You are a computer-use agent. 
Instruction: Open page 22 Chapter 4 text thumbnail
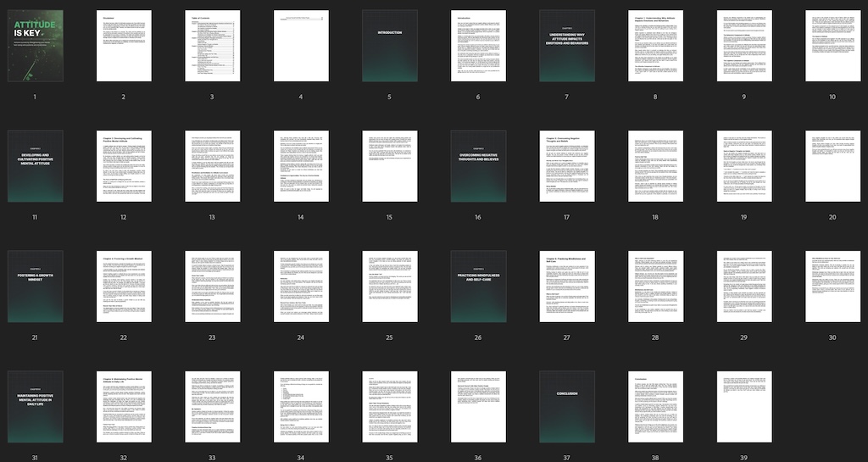click(x=124, y=287)
